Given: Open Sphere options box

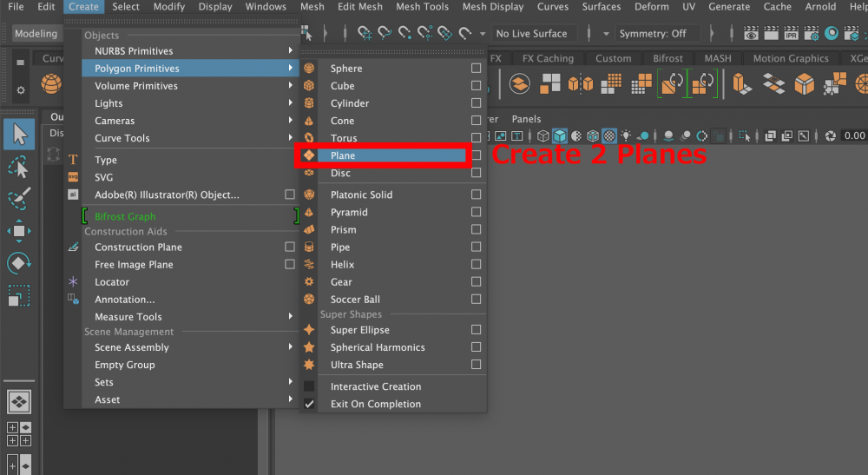Looking at the screenshot, I should pos(476,69).
